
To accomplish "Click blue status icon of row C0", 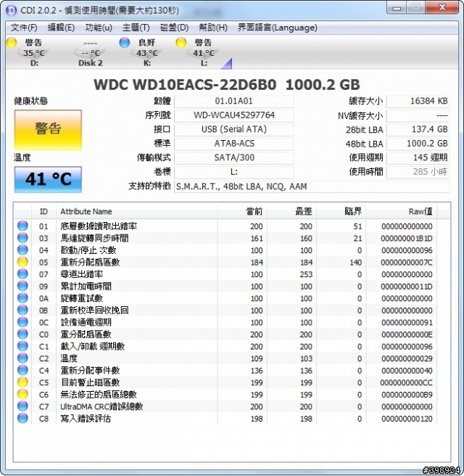I will click(22, 335).
